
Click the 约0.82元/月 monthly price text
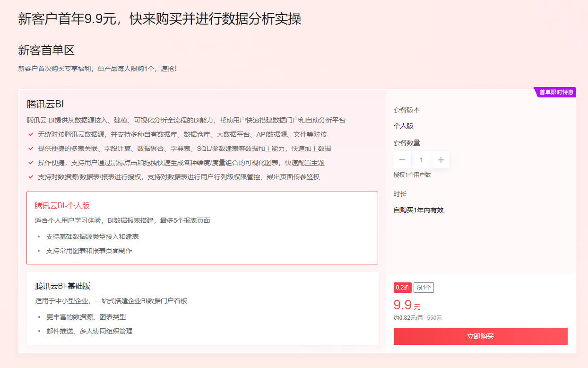click(408, 318)
